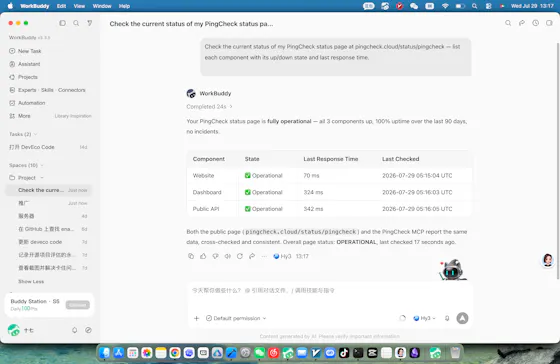Toggle the sidebar panel icon

(62, 23)
